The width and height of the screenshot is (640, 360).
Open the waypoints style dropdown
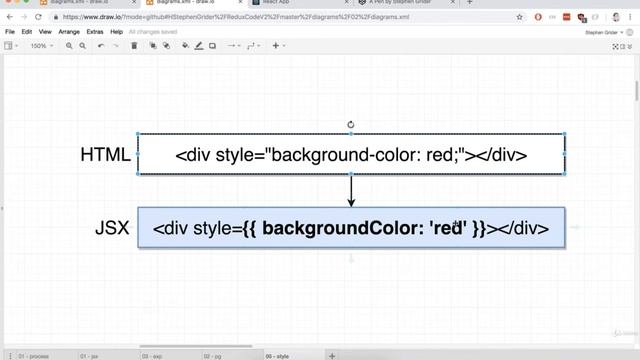(253, 46)
